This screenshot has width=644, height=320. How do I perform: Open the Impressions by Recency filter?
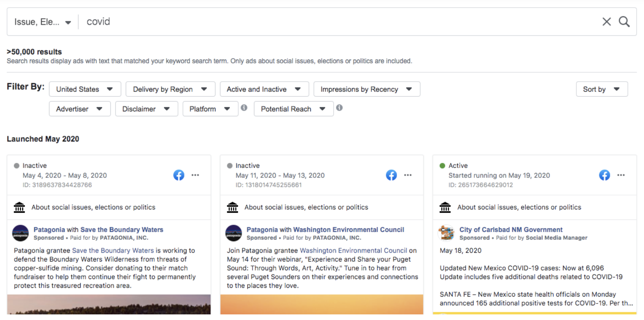click(367, 89)
